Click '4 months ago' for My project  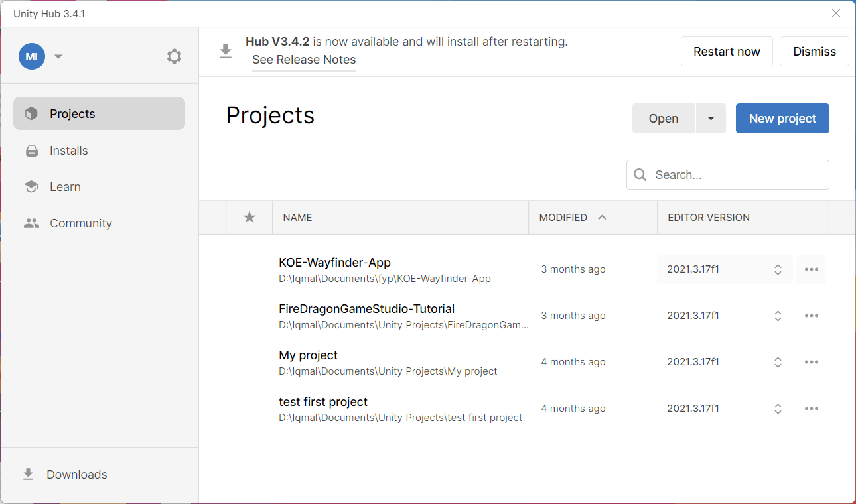[x=573, y=362]
